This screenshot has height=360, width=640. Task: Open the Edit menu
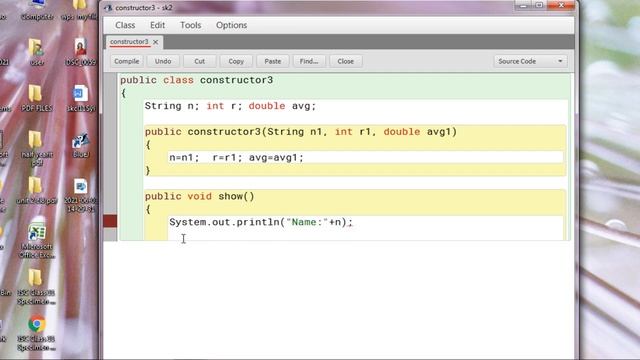pos(157,25)
